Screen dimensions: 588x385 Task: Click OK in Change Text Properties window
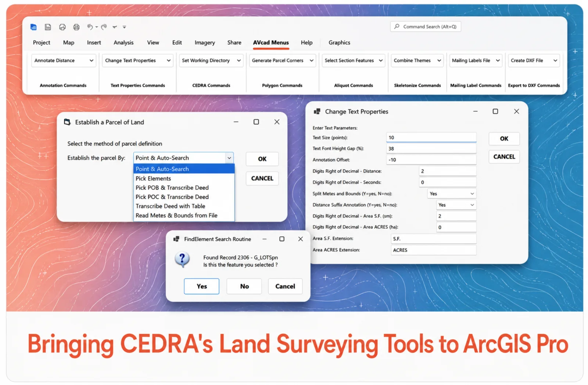coord(504,139)
